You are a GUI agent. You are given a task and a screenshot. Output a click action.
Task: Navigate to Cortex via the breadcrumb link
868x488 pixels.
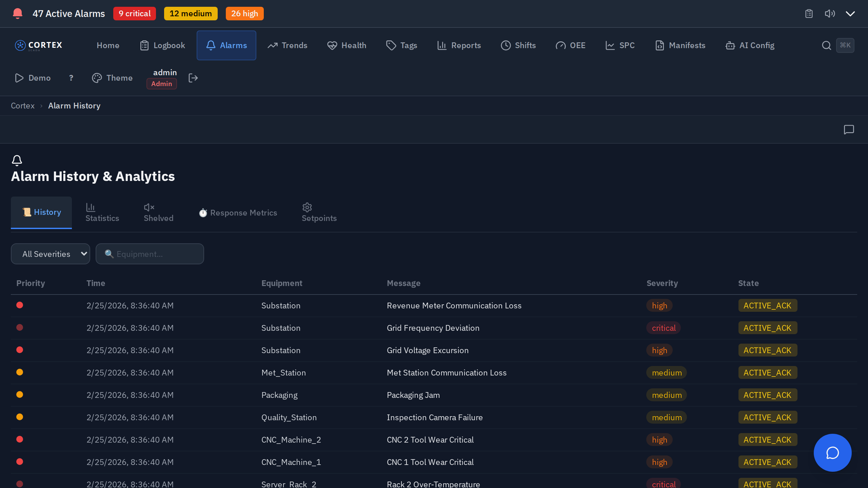click(x=22, y=105)
